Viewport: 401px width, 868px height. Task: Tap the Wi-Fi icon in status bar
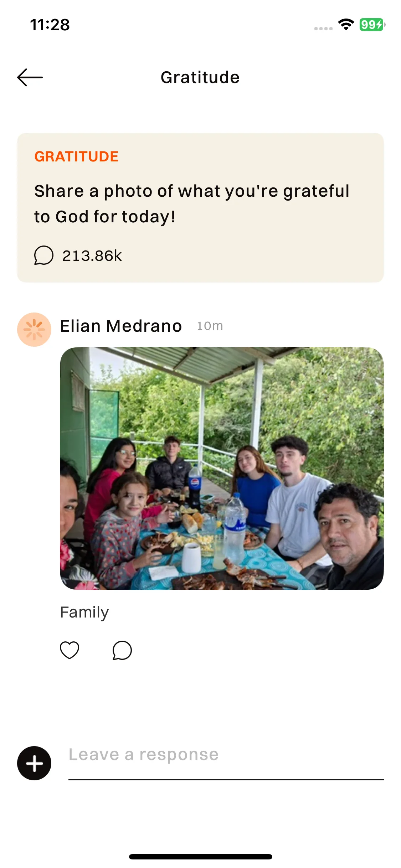(346, 25)
